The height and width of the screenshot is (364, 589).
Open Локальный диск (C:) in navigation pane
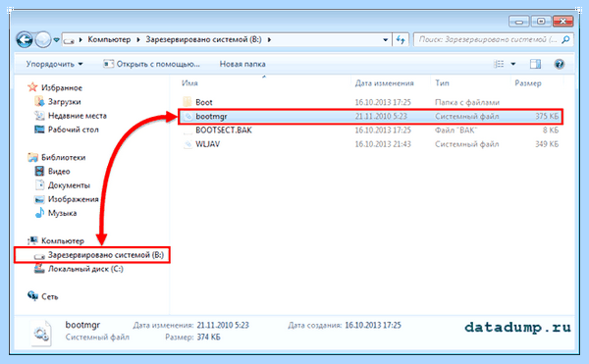click(x=85, y=269)
